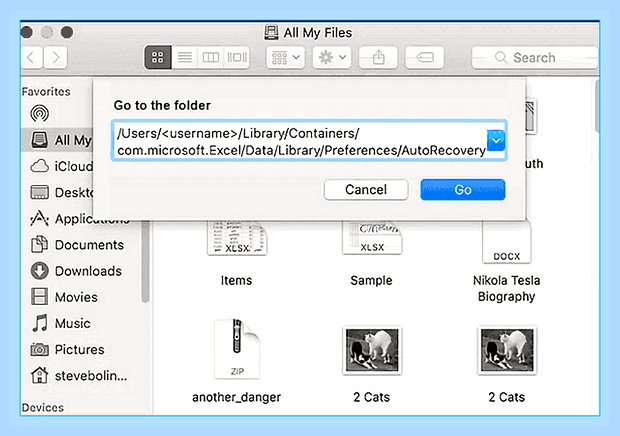
Task: Switch to cover flow view
Action: pyautogui.click(x=237, y=58)
